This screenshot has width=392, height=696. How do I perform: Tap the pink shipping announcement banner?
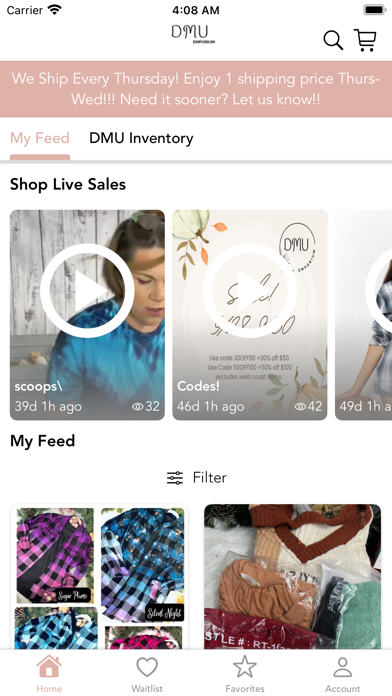(196, 89)
